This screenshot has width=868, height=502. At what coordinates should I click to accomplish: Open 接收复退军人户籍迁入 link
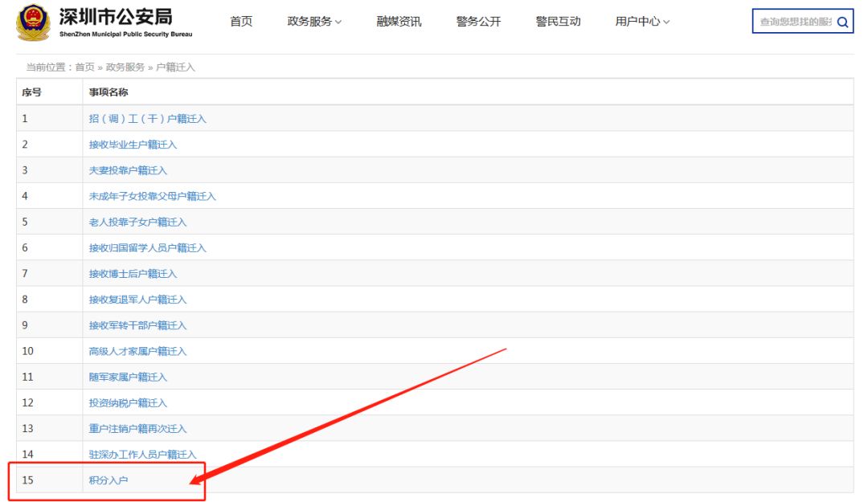pos(138,300)
